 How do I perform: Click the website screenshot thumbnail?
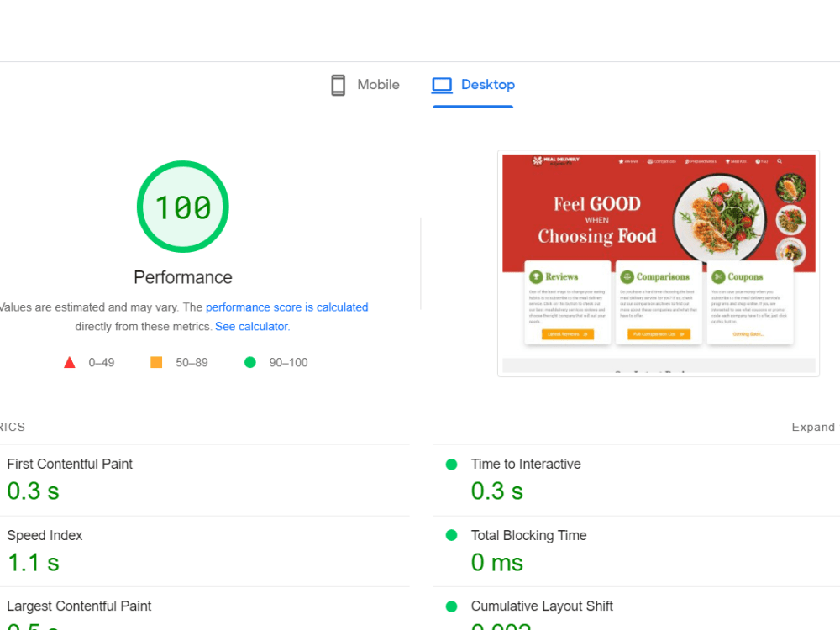[x=659, y=264]
